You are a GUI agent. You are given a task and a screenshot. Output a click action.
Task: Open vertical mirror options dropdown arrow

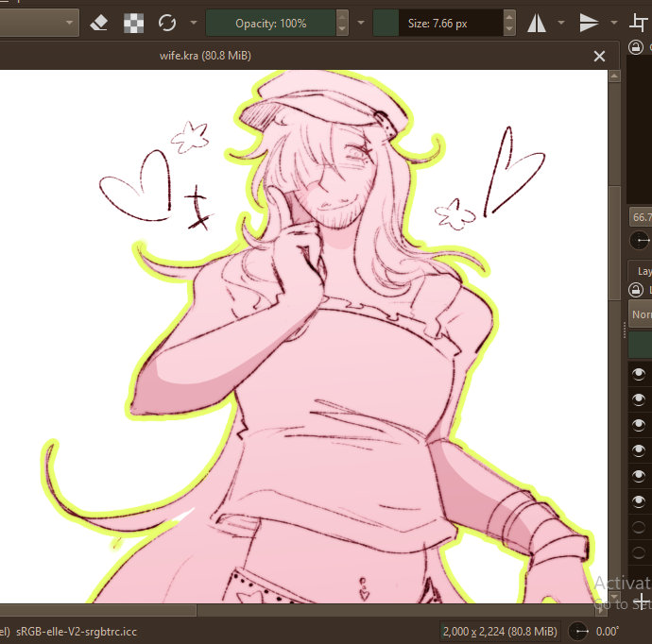[614, 23]
